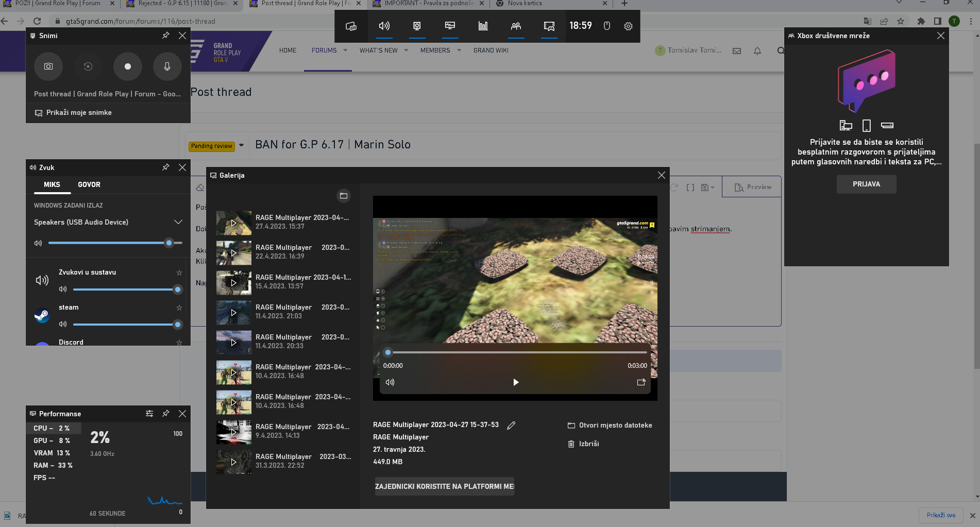Open GRAND WIKI menu item
980x527 pixels.
491,50
